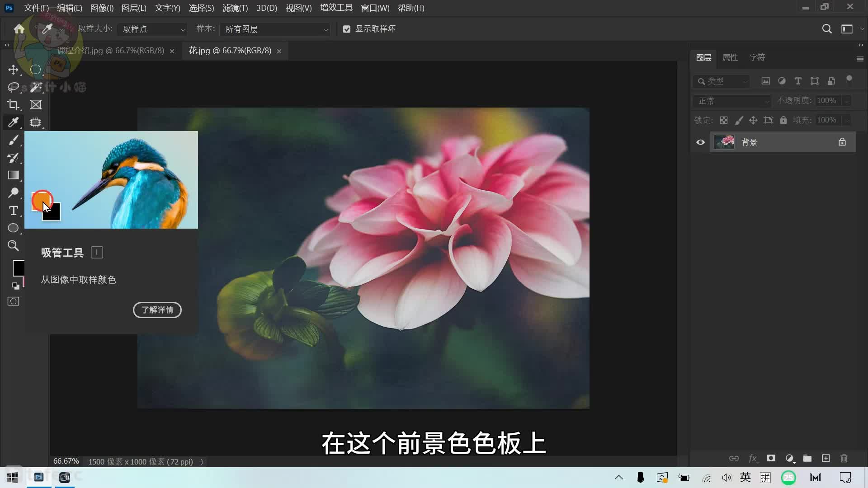Toggle the 显示取样环 checkbox
The height and width of the screenshot is (488, 868).
point(347,29)
